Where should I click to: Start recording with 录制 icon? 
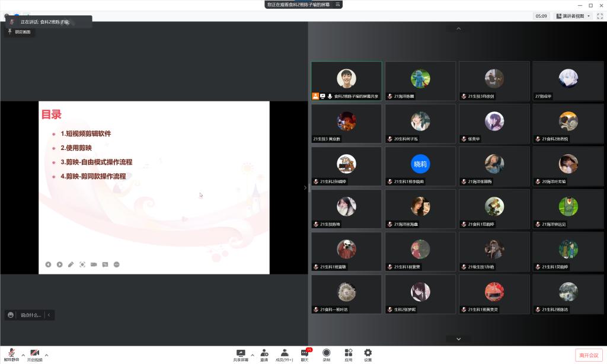coord(326,355)
